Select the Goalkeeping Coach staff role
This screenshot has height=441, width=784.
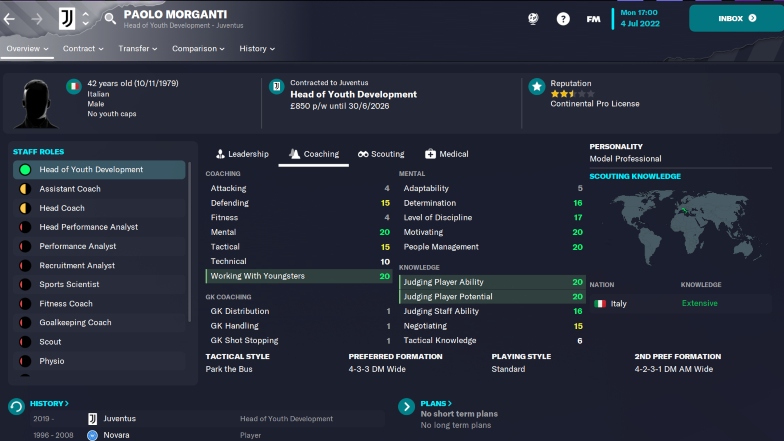click(x=99, y=322)
